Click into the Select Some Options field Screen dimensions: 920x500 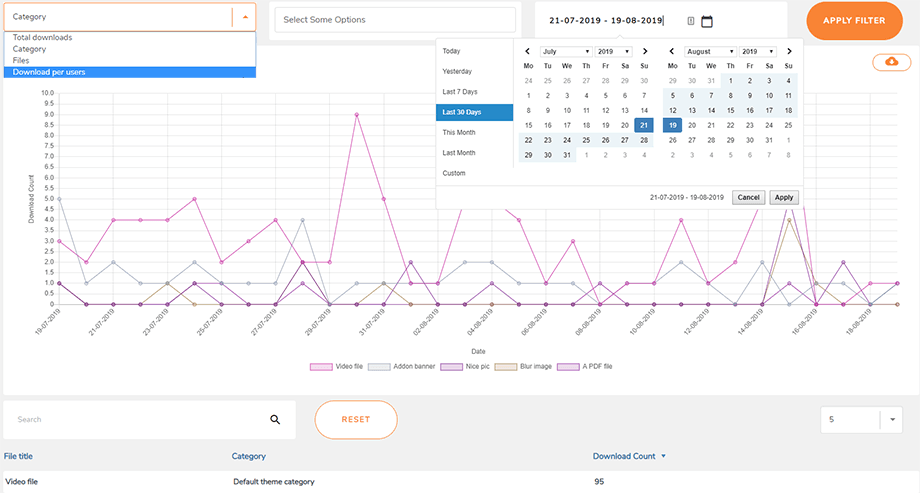395,20
